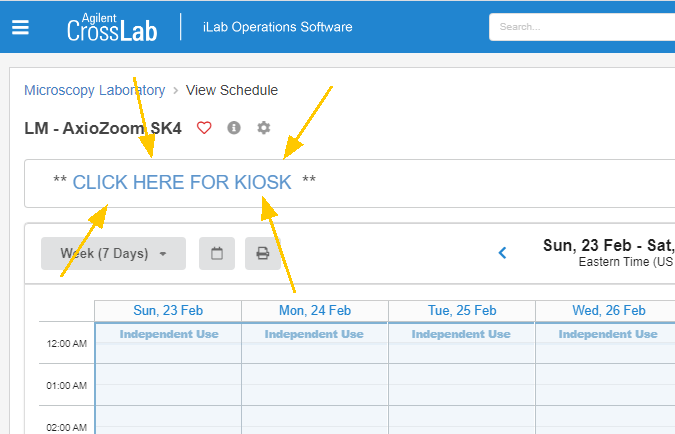
Task: Go to previous week arrow
Action: click(503, 253)
